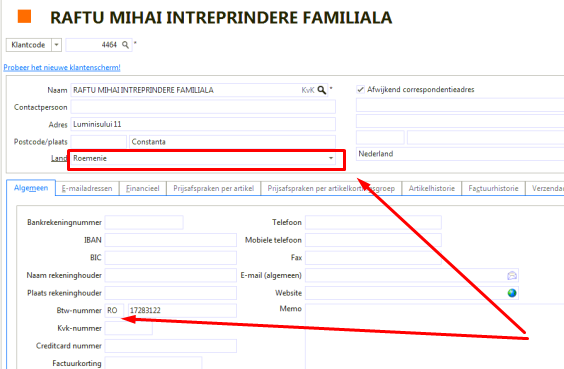Click the Mobiele telefoon input field
This screenshot has width=564, height=369.
[373, 240]
